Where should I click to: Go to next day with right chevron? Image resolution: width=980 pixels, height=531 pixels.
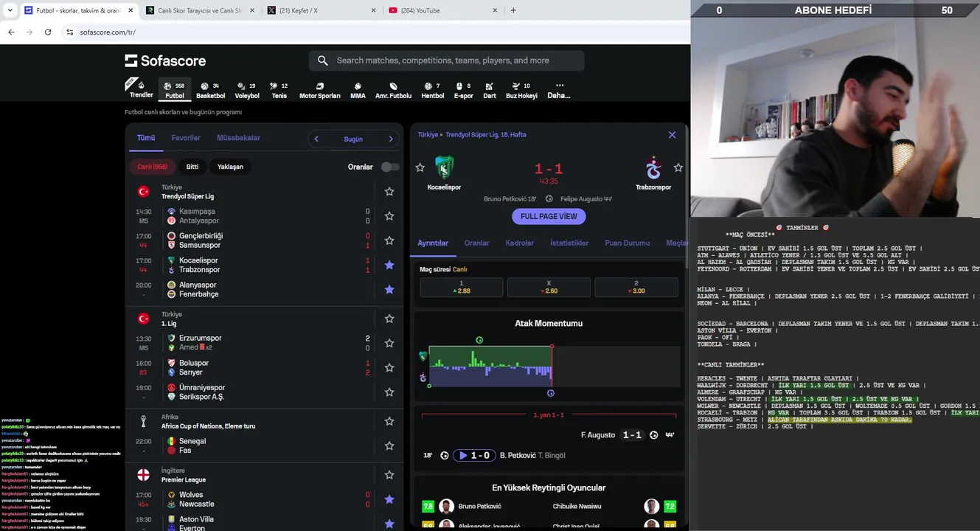[391, 139]
